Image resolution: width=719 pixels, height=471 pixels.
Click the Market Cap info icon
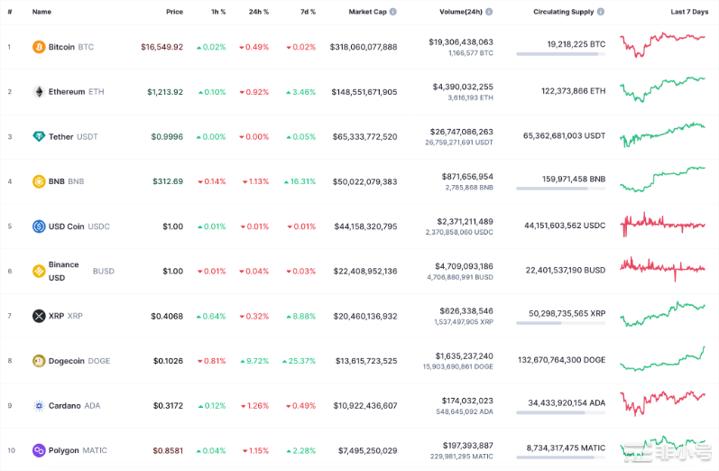pyautogui.click(x=393, y=12)
